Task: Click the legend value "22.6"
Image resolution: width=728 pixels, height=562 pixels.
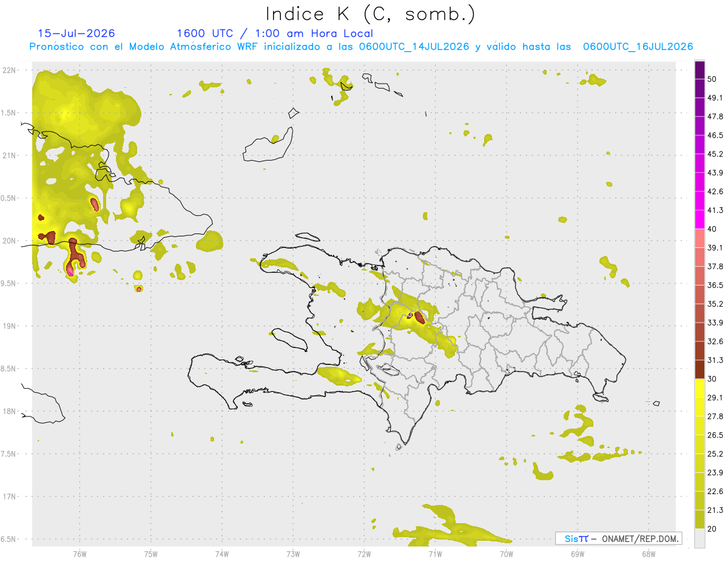Action: (716, 491)
